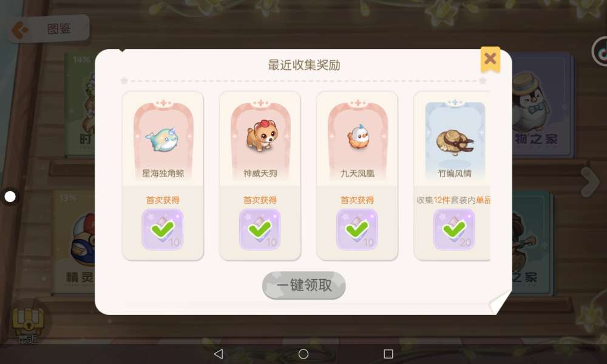Click the 一键领取 button
The width and height of the screenshot is (607, 364).
coord(304,286)
